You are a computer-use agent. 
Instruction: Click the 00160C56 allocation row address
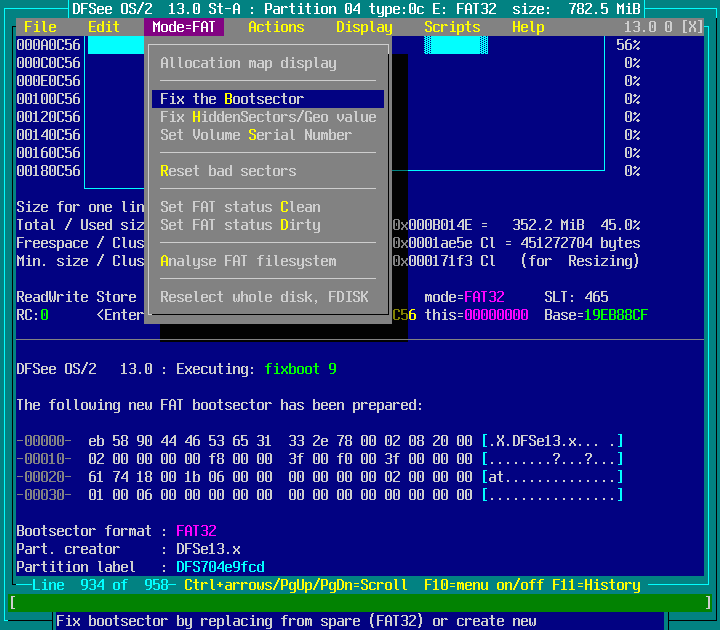tap(48, 152)
